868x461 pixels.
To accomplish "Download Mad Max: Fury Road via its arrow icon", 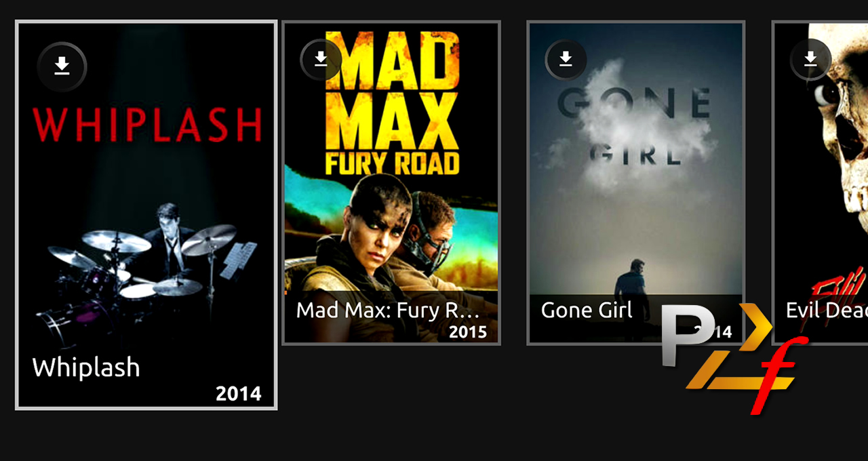I will (x=321, y=60).
